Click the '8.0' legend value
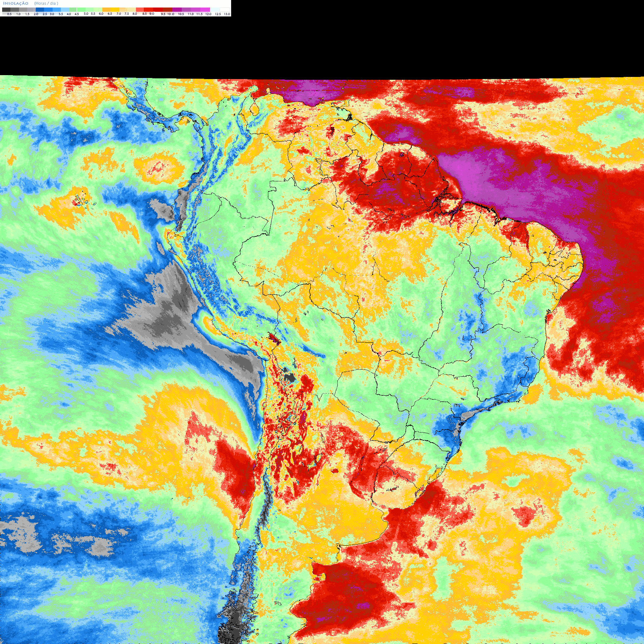Screen dimensions: 644x644 point(135,14)
